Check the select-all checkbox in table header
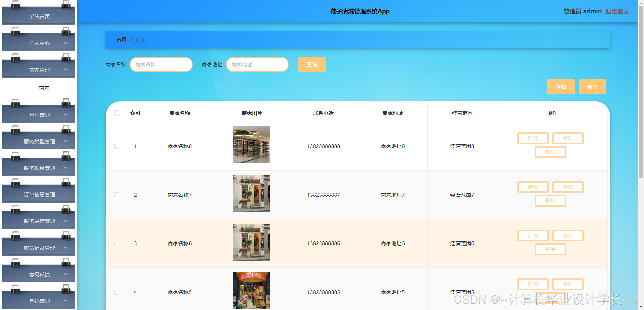The width and height of the screenshot is (644, 310). click(117, 113)
